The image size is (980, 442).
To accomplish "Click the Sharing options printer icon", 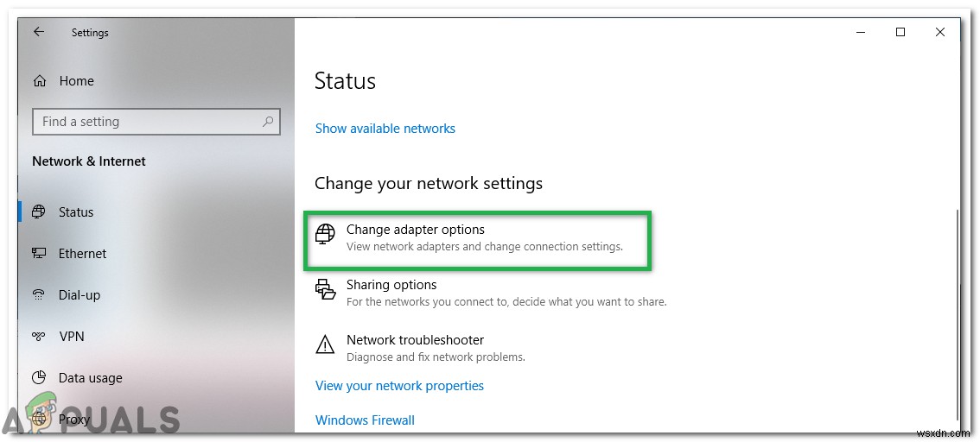I will pos(325,289).
